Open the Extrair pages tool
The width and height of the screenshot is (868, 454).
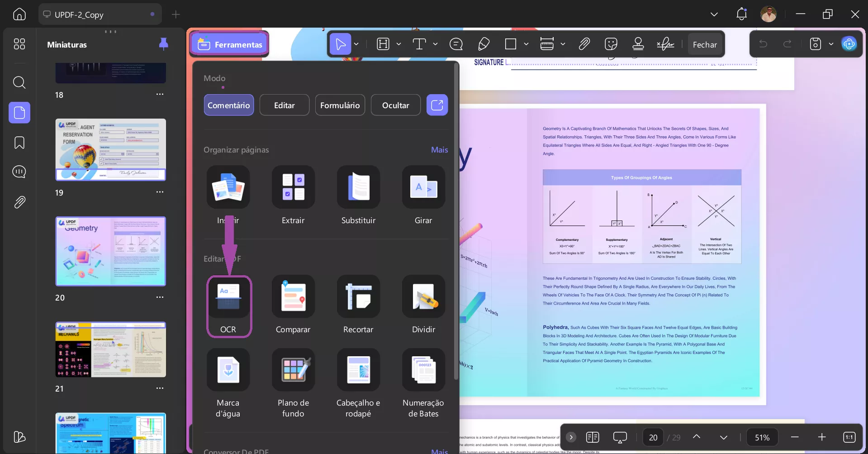coord(293,196)
